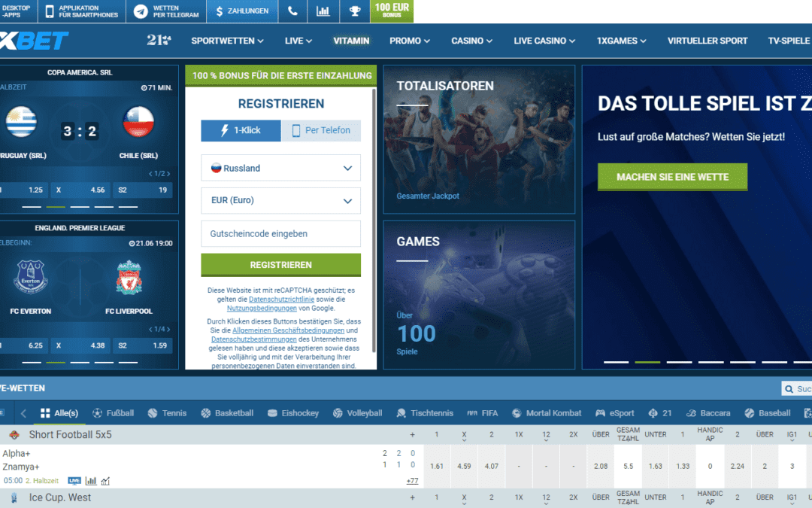Open TV-Spiele menu item
The height and width of the screenshot is (508, 812).
(789, 41)
